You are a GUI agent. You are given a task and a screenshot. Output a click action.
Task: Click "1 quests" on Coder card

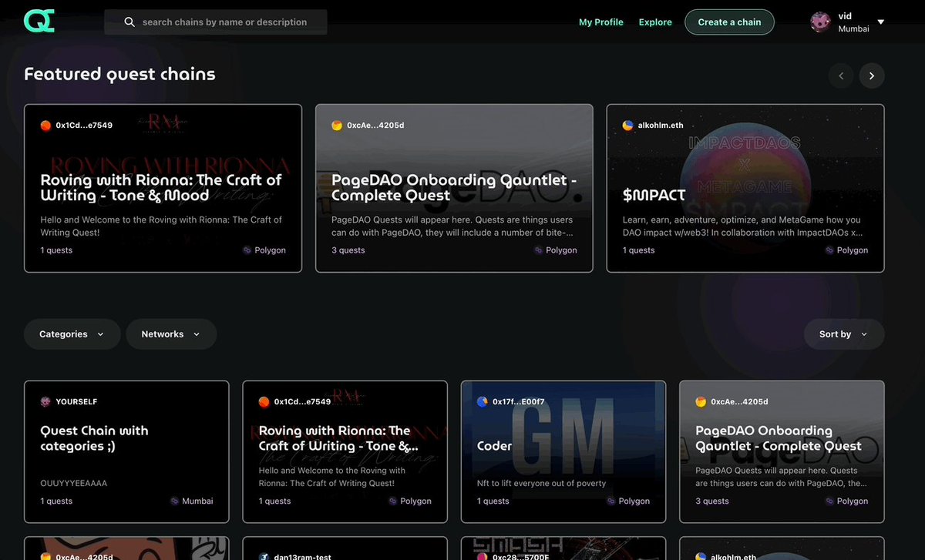click(493, 501)
